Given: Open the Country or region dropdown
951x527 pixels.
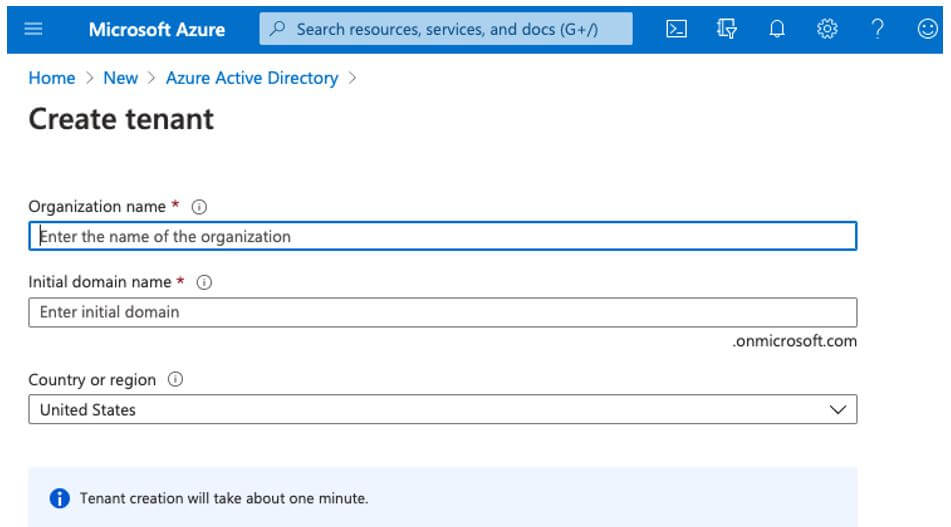Looking at the screenshot, I should point(443,409).
